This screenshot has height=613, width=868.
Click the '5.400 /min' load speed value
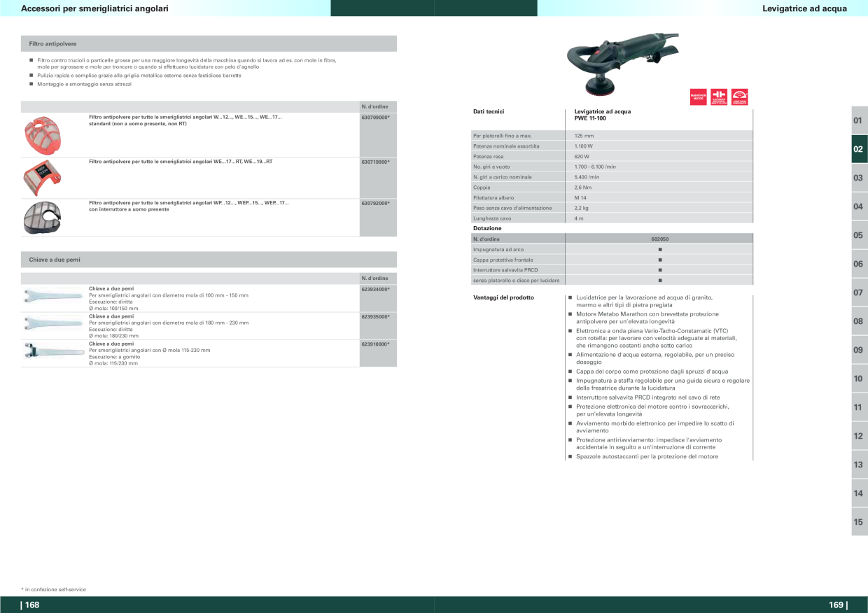[587, 177]
